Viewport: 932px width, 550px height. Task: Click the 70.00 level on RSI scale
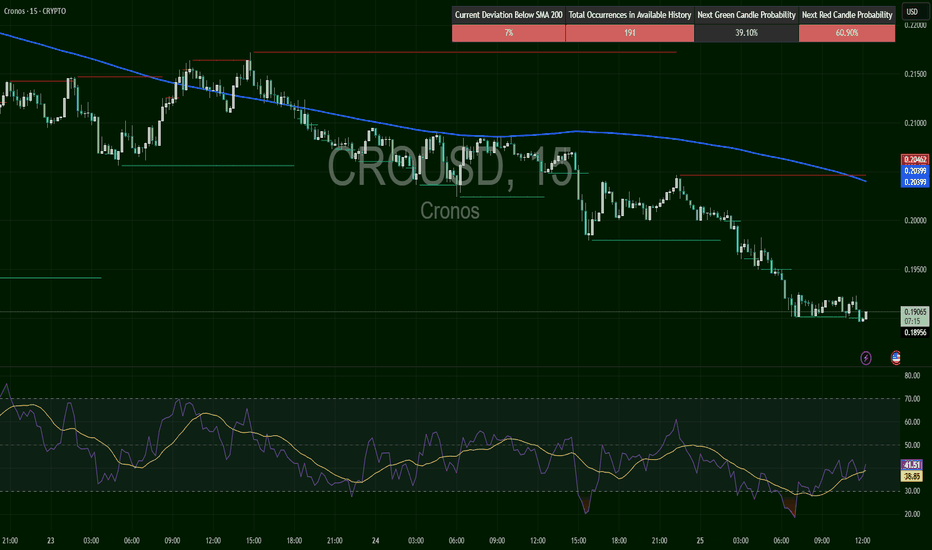tap(912, 399)
